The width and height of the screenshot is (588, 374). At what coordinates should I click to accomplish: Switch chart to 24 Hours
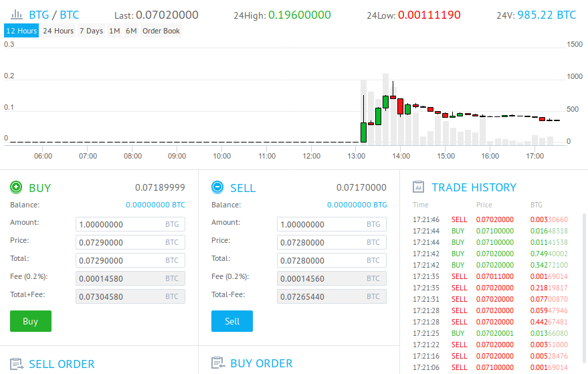(x=58, y=31)
